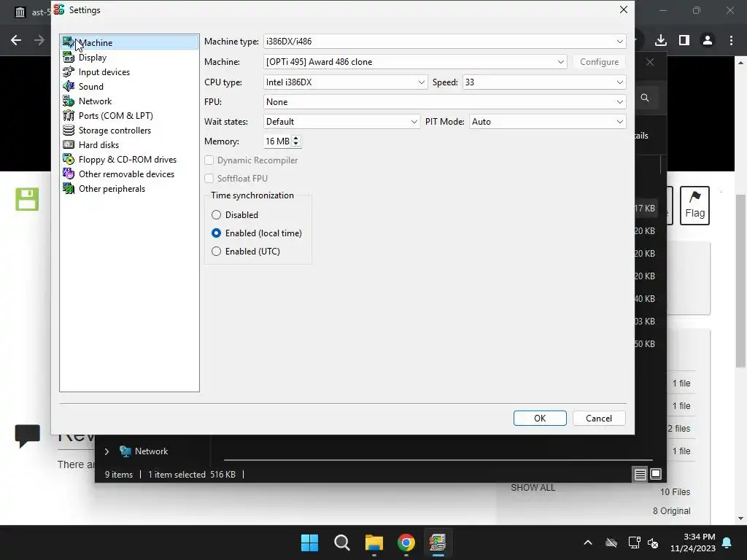Open the CPU Speed dropdown
747x560 pixels.
(544, 82)
